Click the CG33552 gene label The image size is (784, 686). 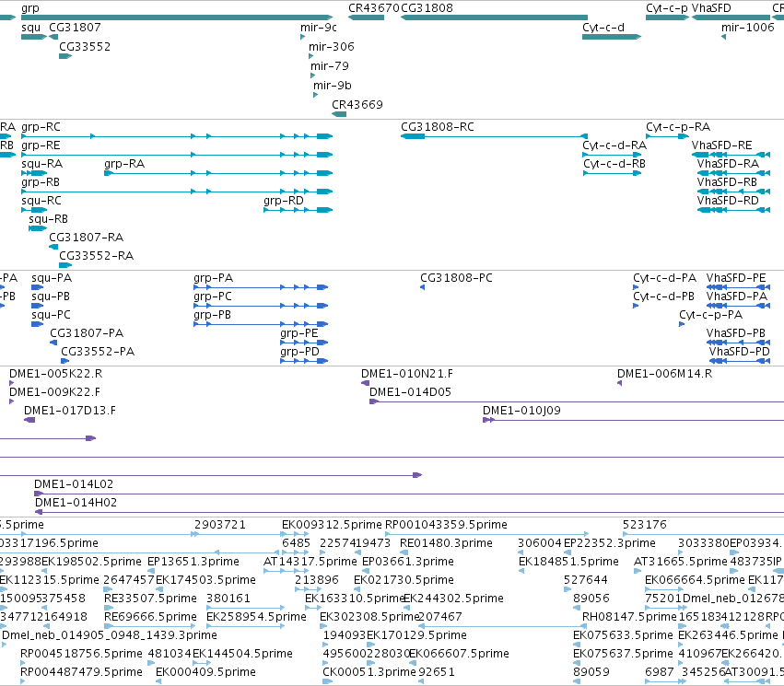tap(85, 47)
